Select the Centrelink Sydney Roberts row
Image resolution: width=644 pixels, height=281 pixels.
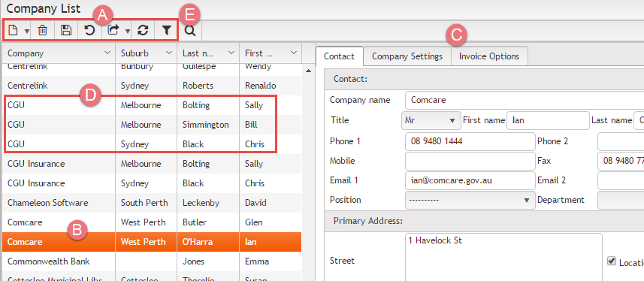tap(152, 86)
